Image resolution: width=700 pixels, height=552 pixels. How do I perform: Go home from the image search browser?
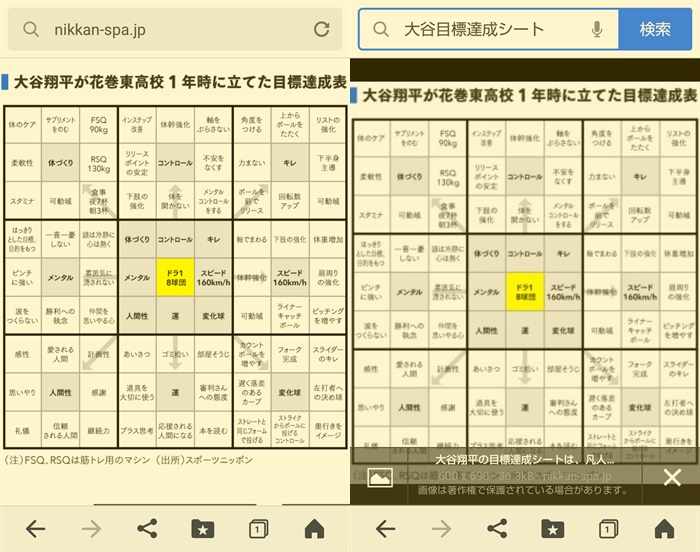click(x=664, y=527)
